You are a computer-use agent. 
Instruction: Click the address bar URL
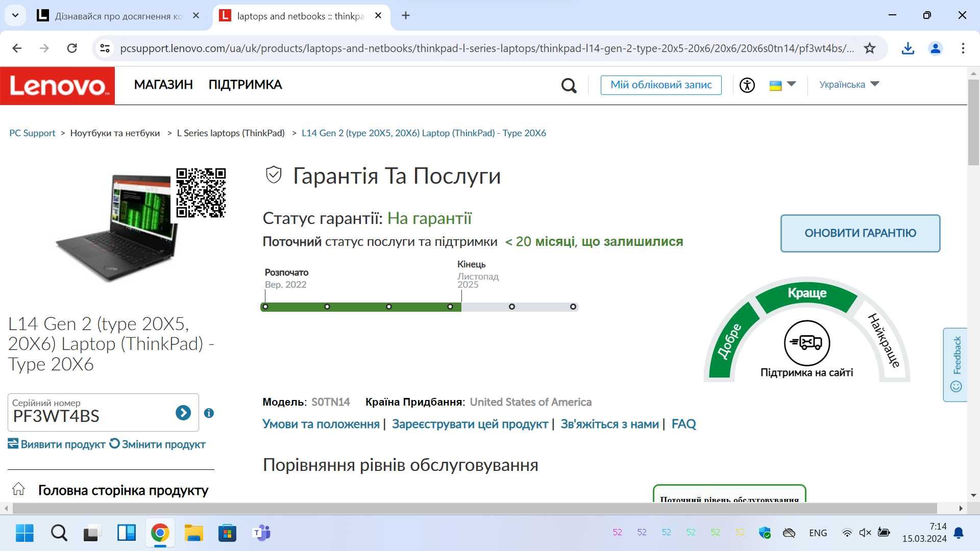(486, 48)
